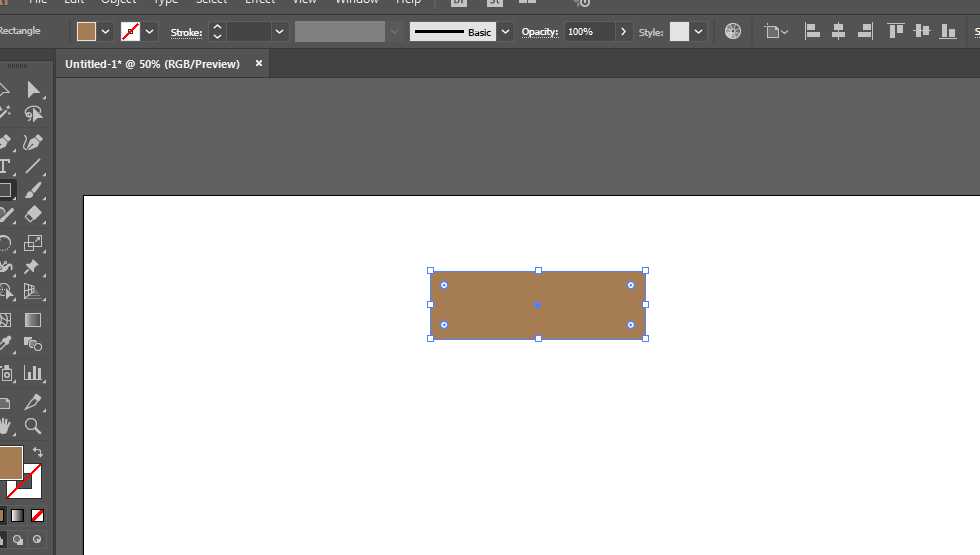Activate the Zoom tool
The width and height of the screenshot is (980, 555).
click(33, 426)
